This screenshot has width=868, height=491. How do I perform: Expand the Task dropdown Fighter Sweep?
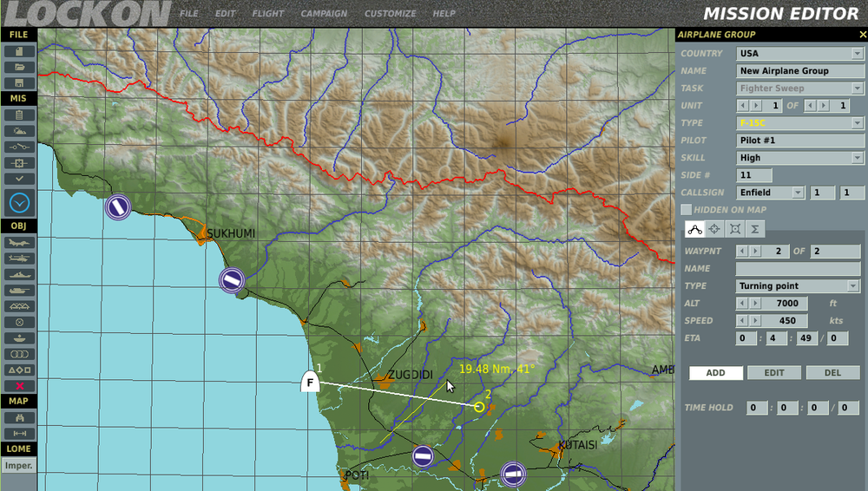pos(857,88)
